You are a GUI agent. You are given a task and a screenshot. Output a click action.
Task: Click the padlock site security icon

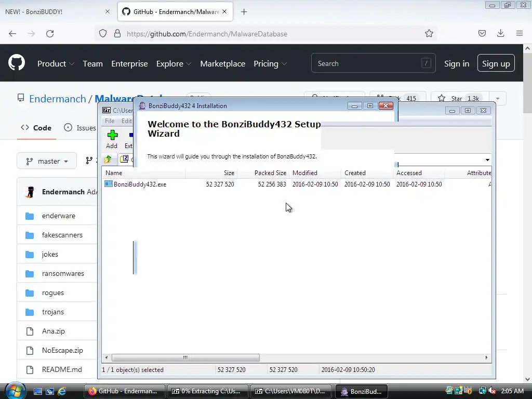117,33
